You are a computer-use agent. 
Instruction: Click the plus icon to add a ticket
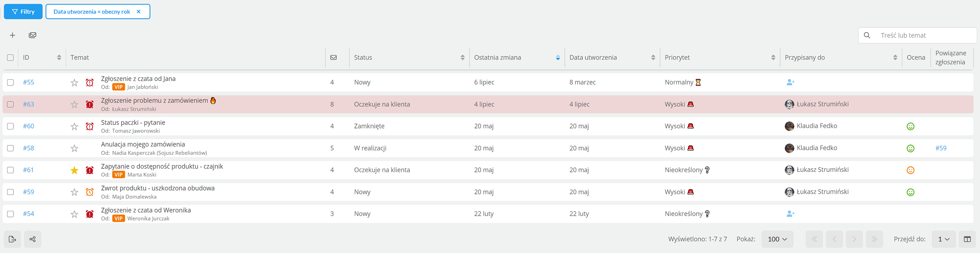(x=12, y=35)
